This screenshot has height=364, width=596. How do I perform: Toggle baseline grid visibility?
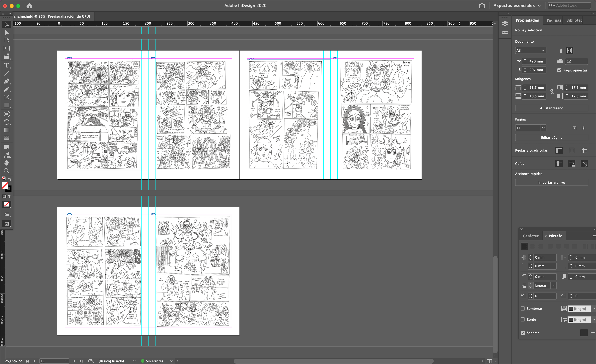click(x=572, y=150)
